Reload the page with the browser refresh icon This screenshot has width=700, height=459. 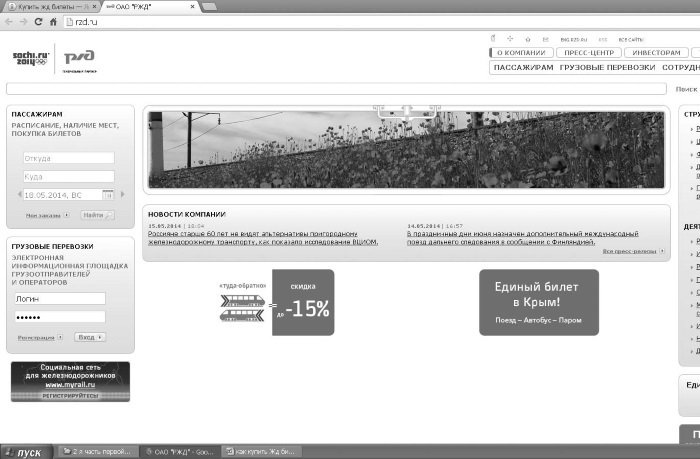38,21
